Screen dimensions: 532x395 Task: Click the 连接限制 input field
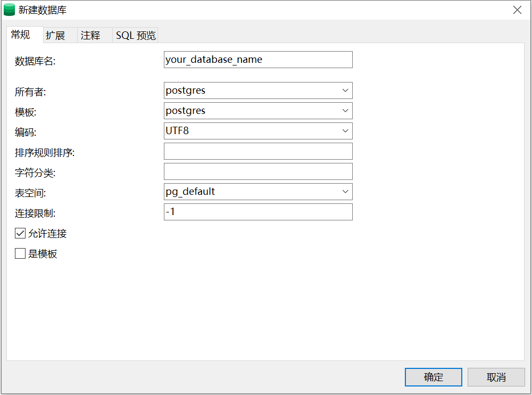[x=258, y=212]
